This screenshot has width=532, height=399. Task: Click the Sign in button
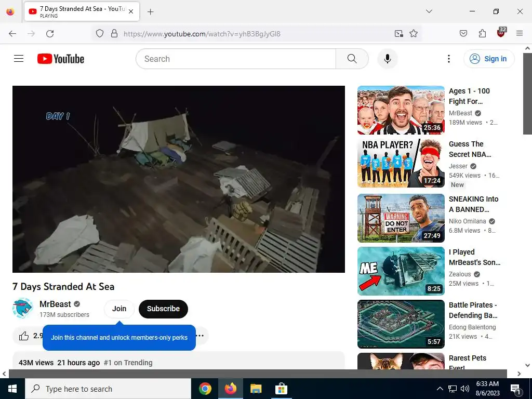(x=489, y=59)
